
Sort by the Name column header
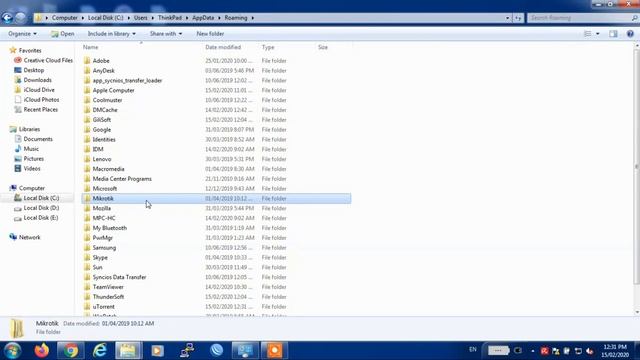pyautogui.click(x=91, y=47)
